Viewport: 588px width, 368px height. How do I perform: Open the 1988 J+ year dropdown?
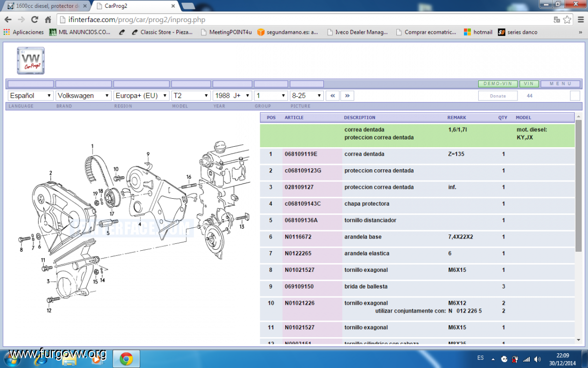[x=232, y=96]
